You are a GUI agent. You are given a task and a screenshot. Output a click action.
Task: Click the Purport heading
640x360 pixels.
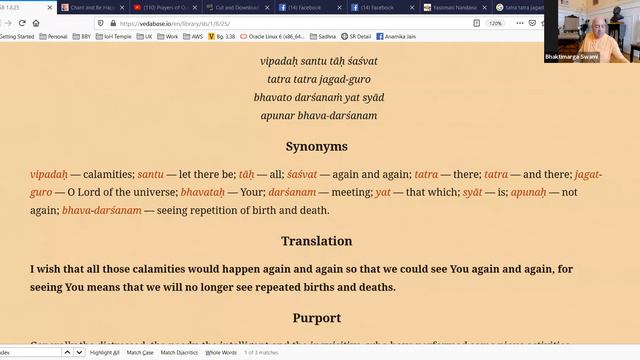coord(317,318)
